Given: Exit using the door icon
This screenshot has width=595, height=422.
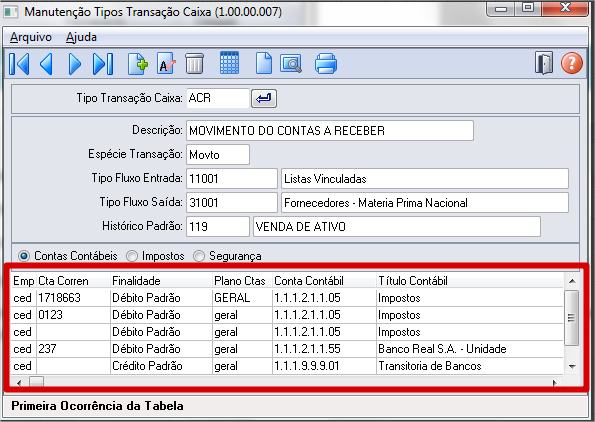Looking at the screenshot, I should pos(544,63).
